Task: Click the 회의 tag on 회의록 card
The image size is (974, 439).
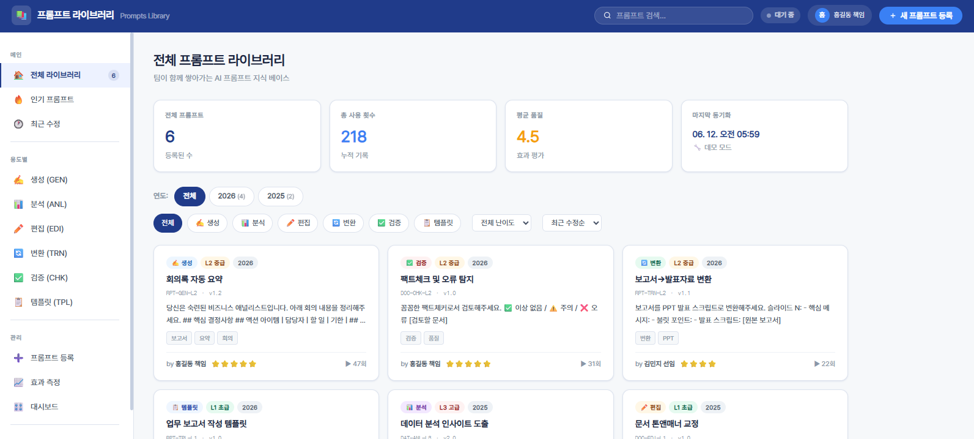Action: (x=227, y=338)
